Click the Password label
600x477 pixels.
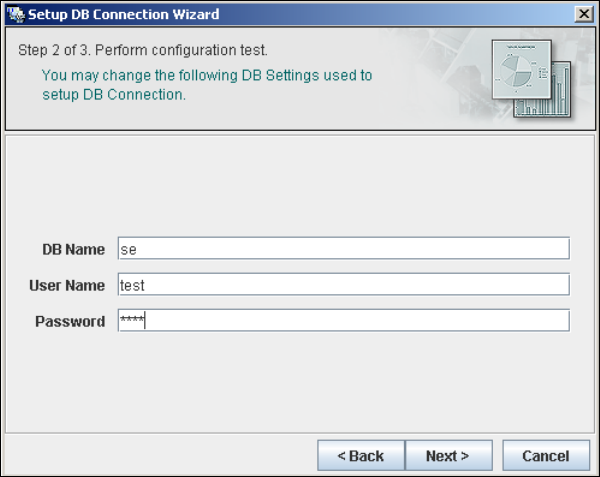[70, 321]
